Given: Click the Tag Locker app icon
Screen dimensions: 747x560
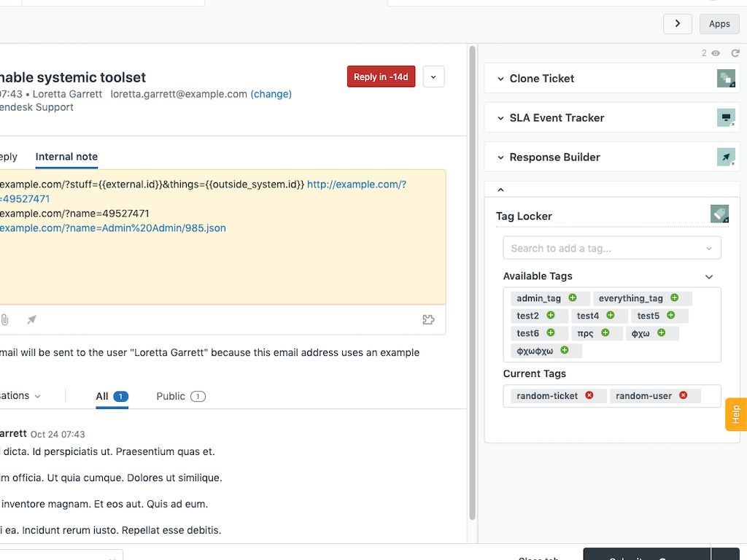Looking at the screenshot, I should (x=719, y=214).
